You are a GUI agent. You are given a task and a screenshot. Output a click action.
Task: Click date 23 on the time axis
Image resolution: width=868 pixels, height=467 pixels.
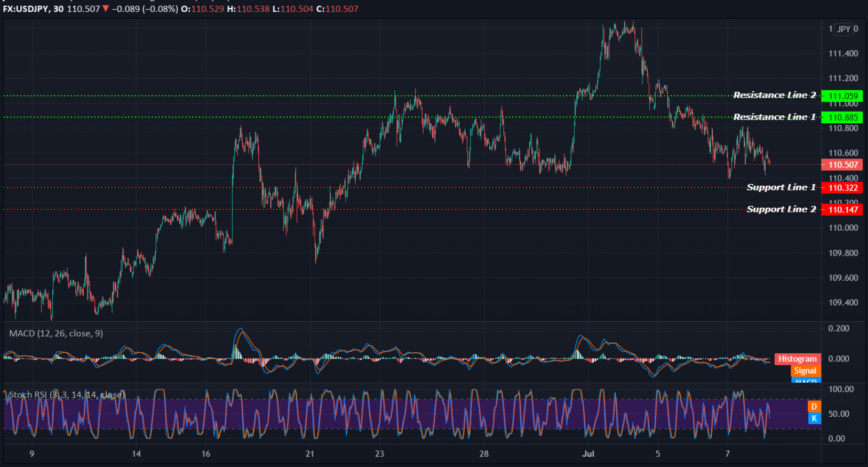[x=379, y=454]
